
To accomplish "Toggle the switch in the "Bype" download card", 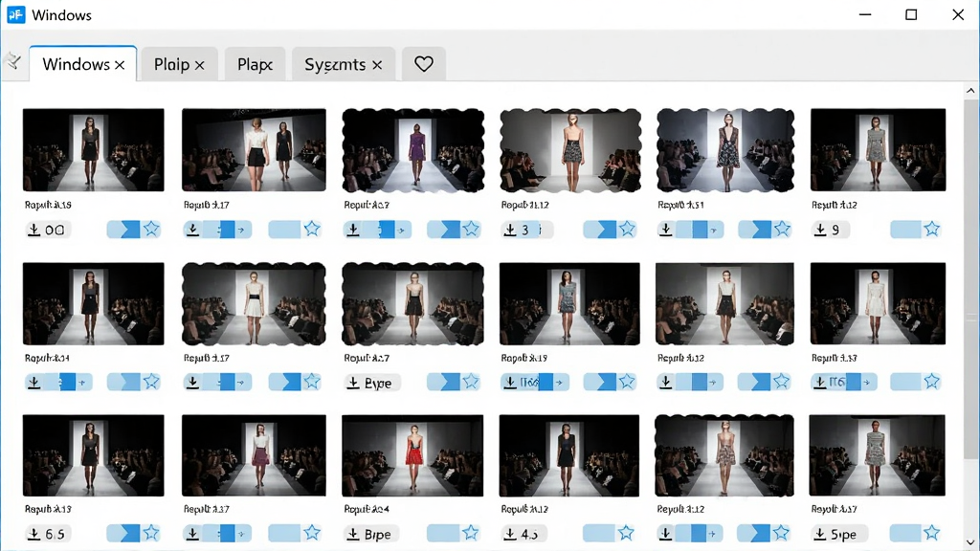I will click(x=444, y=382).
